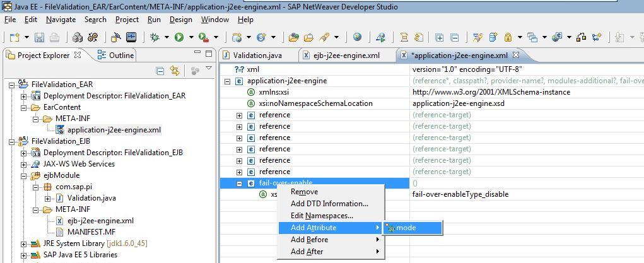Open the New wizard dropdown arrow
644x263 pixels.
click(26, 37)
